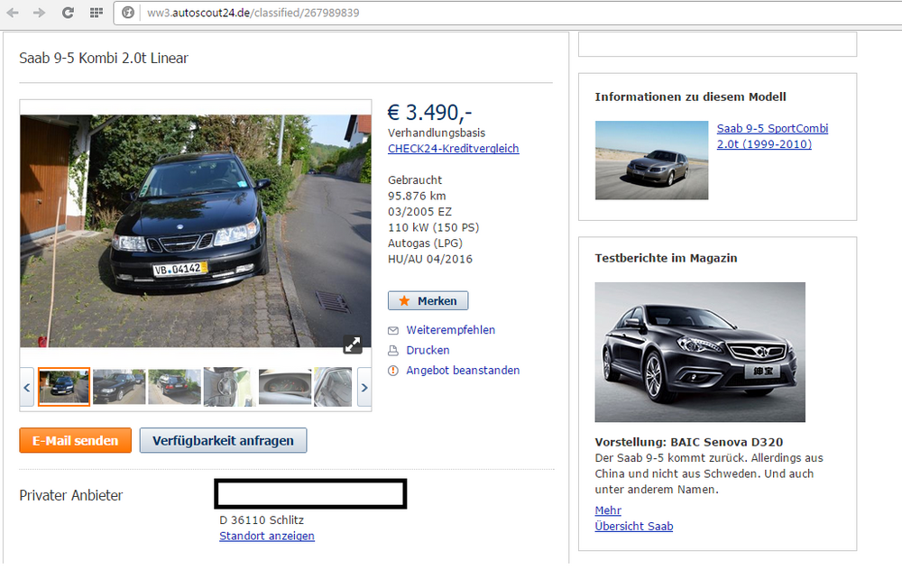The height and width of the screenshot is (588, 902).
Task: Click the Verhandlungsbasis label under the price
Action: click(x=437, y=133)
